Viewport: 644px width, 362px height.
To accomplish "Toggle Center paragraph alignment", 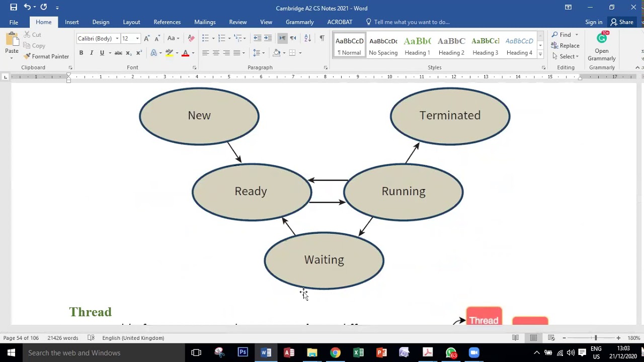I will (x=216, y=53).
